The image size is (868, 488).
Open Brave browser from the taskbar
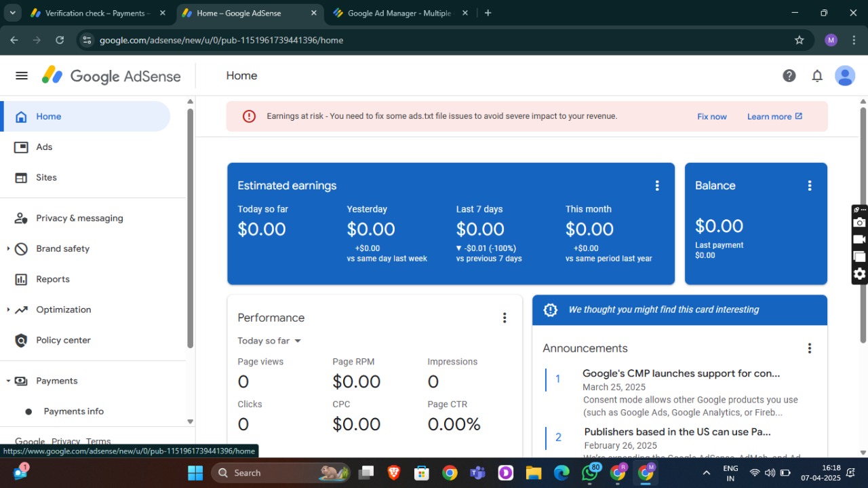click(x=394, y=472)
